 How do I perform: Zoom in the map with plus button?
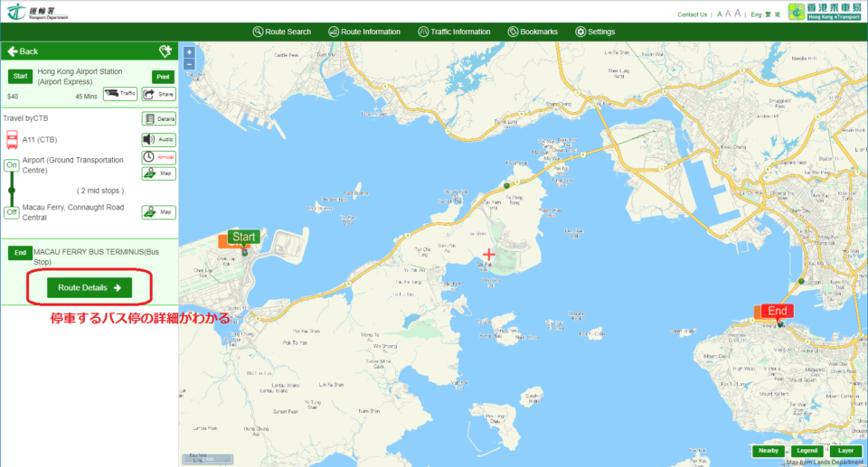point(189,52)
